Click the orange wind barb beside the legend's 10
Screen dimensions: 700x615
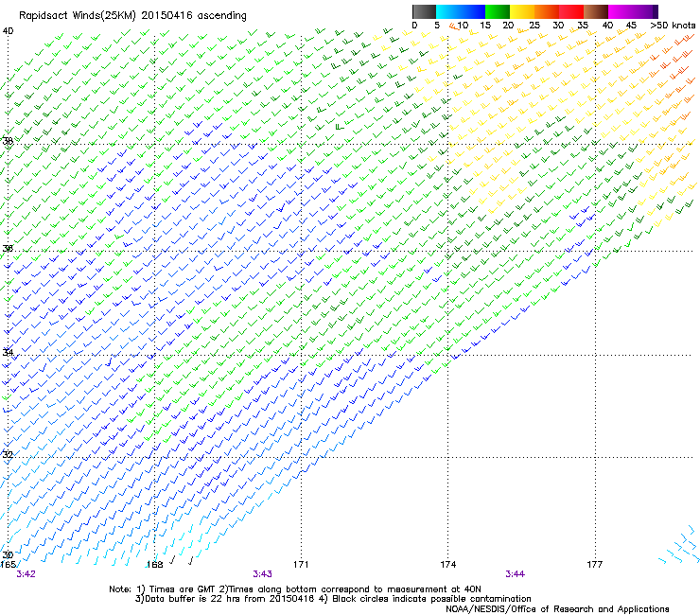453,26
